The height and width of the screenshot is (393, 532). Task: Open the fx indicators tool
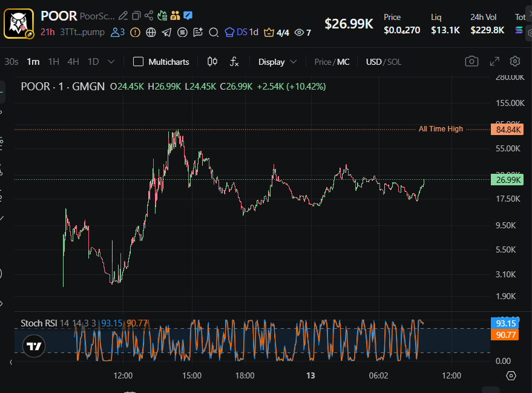click(234, 62)
